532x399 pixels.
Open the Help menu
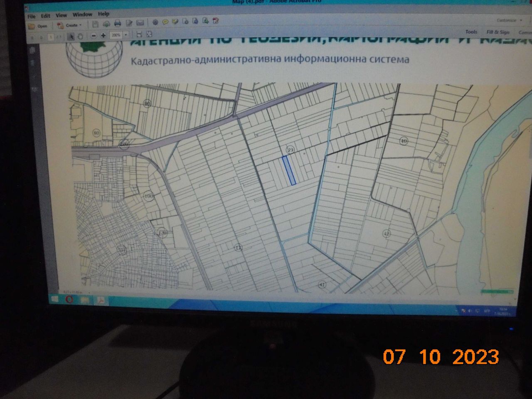point(103,14)
